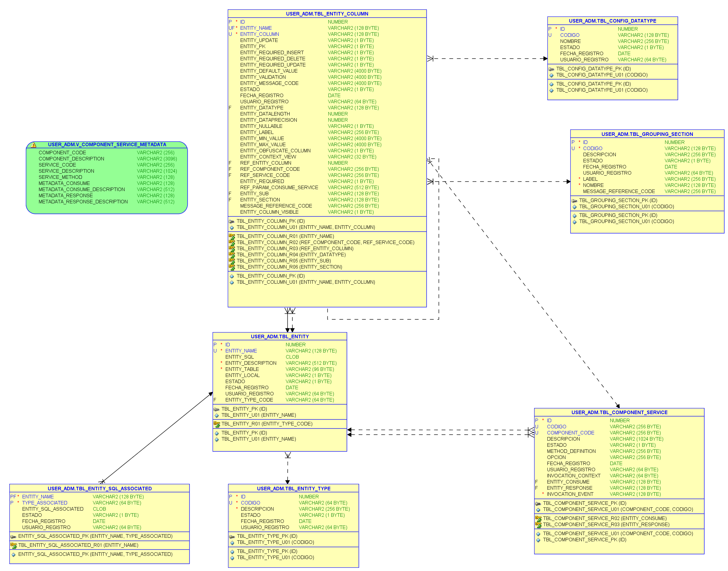Select the USER_ADM.TBL_COMPONENT_SERVICE table header
The height and width of the screenshot is (571, 728).
(x=619, y=412)
